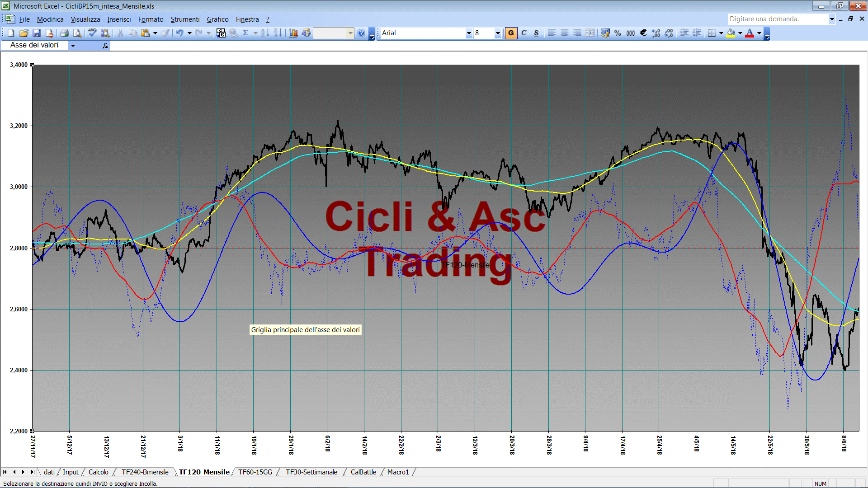Increase indent button
Viewport: 868px width, 488px height.
(697, 33)
